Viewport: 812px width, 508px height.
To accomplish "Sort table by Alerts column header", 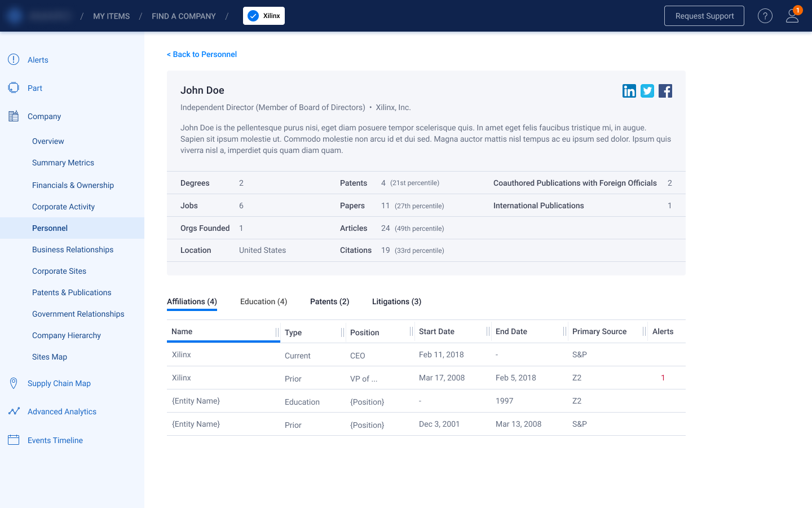I will coord(663,331).
